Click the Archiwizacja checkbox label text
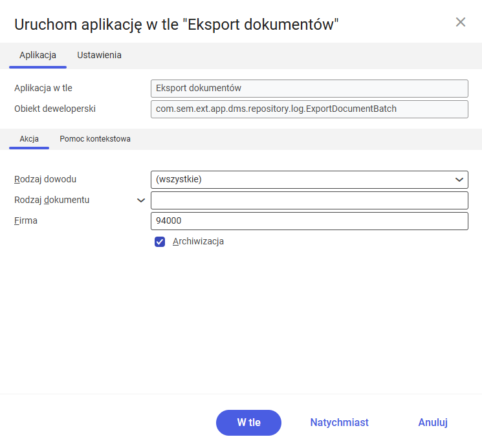The height and width of the screenshot is (448, 482). pyautogui.click(x=198, y=242)
